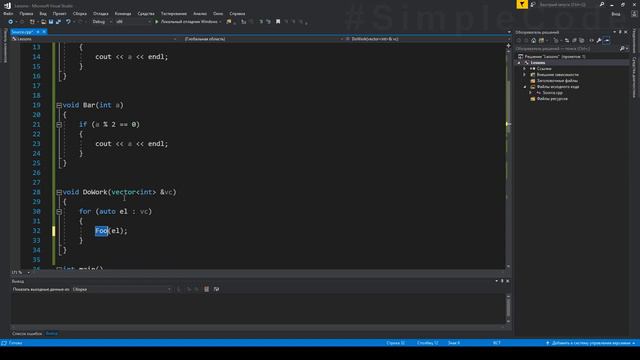Click the Quick Launch search magnifier icon
The image size is (640, 360).
click(x=602, y=4)
